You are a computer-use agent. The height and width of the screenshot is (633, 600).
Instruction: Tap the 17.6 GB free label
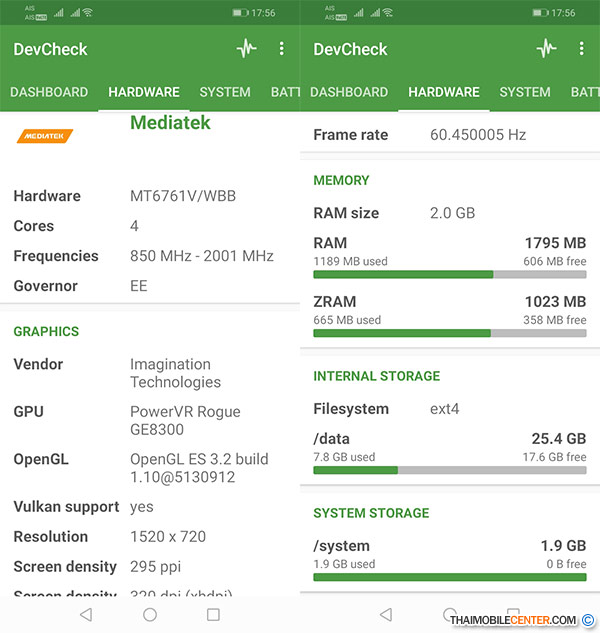point(554,457)
